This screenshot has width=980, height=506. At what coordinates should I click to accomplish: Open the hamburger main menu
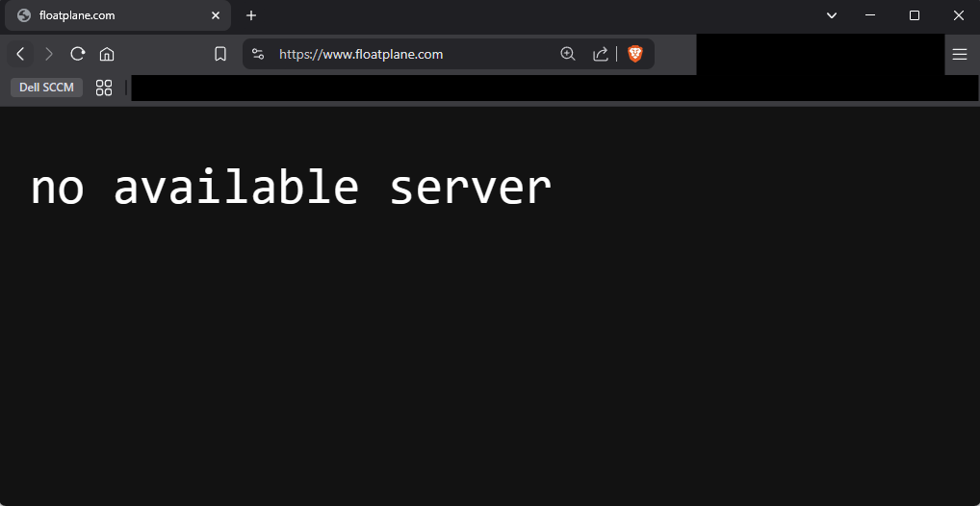click(960, 54)
